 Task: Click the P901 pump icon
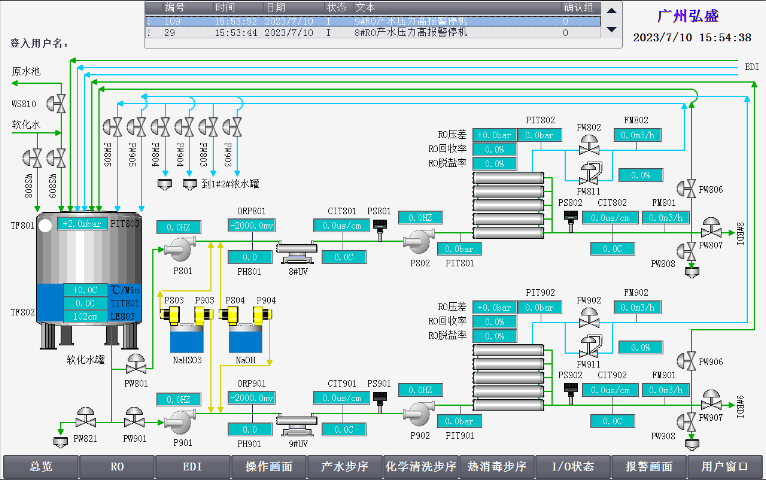pos(181,419)
